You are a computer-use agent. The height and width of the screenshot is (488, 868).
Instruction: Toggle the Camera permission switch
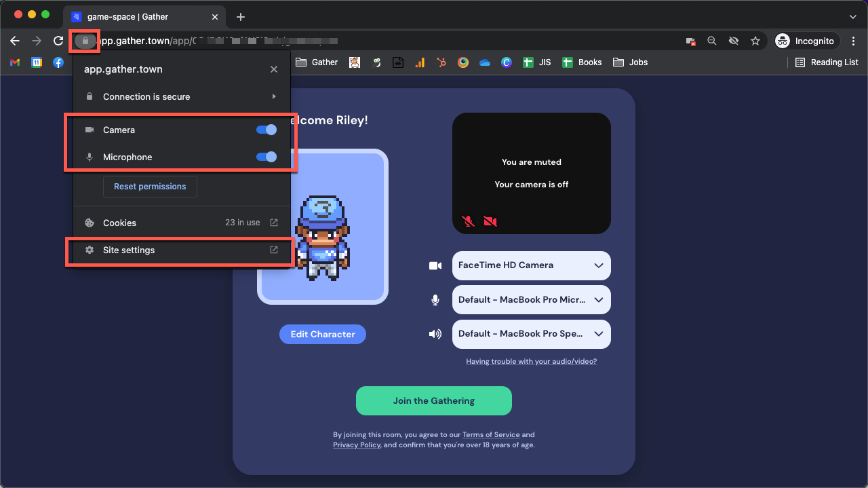pyautogui.click(x=267, y=130)
